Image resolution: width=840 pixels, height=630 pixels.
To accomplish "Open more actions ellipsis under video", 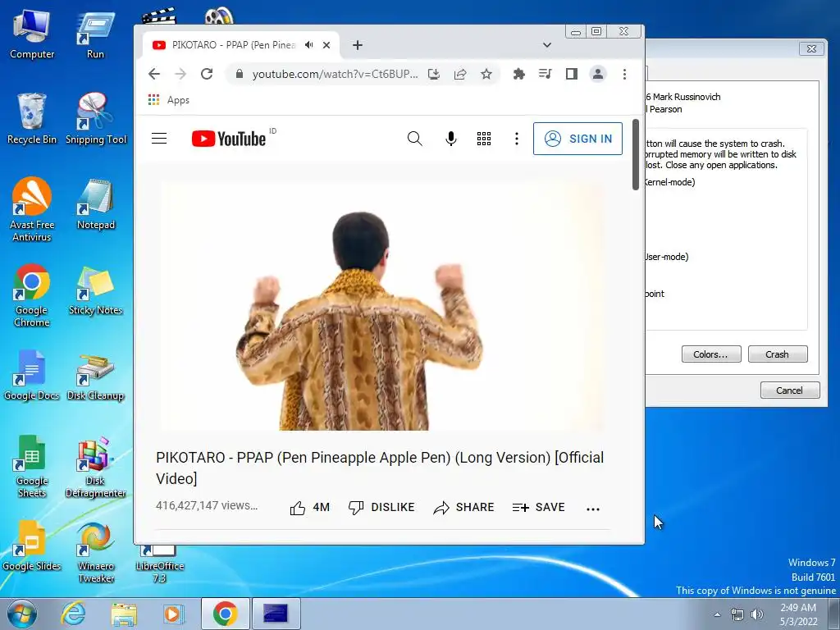I will [593, 509].
